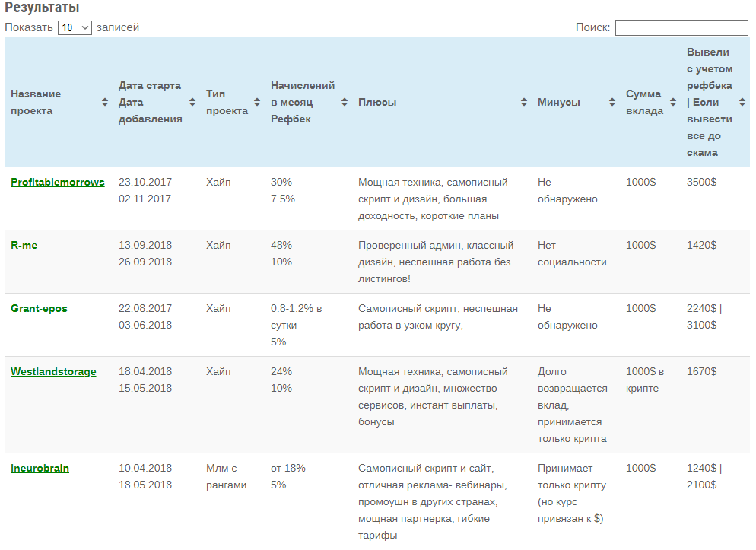Click Самописный скрипт, неспешная работа text
The image size is (756, 550).
coord(438,316)
